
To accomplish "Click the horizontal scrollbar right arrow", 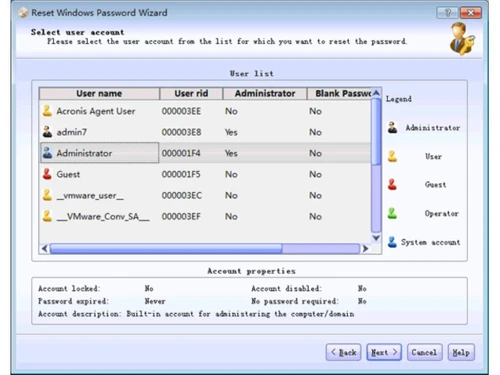I will pos(365,248).
